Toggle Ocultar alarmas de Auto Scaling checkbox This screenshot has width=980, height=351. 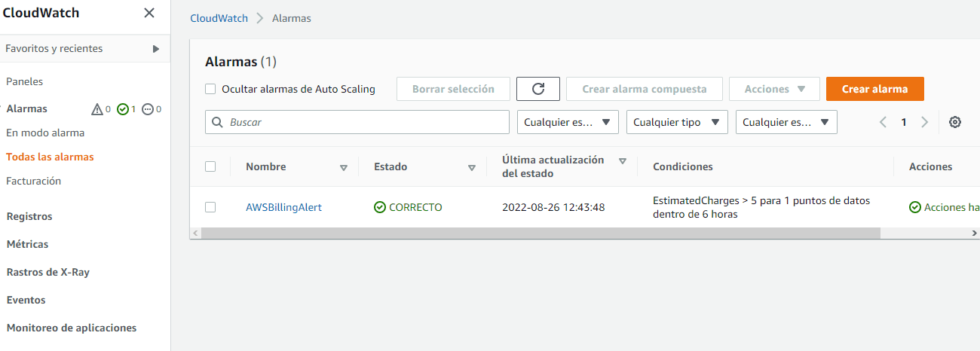click(x=211, y=89)
